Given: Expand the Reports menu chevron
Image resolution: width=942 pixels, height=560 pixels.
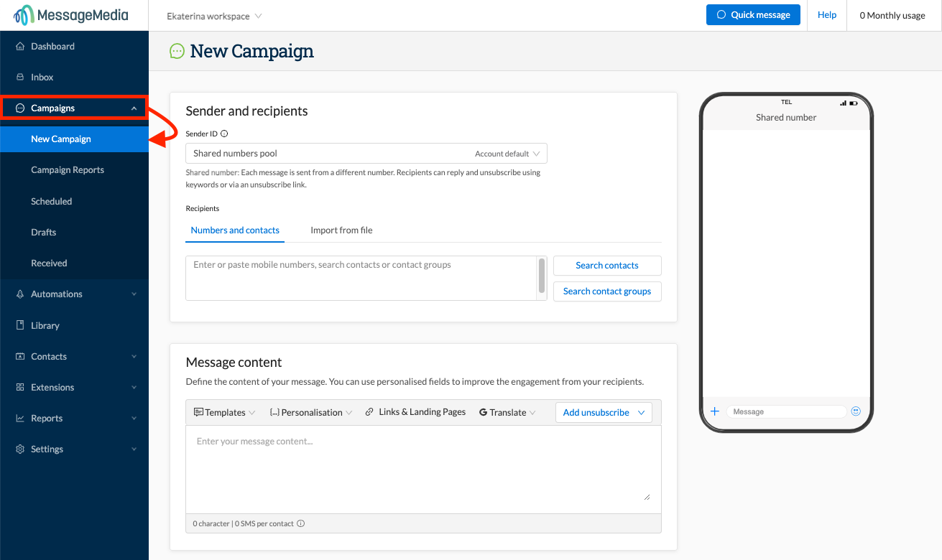Looking at the screenshot, I should tap(134, 419).
